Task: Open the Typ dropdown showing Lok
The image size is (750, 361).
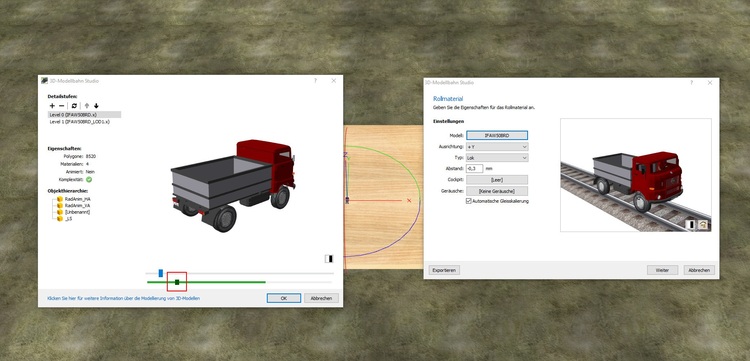Action: click(x=497, y=157)
